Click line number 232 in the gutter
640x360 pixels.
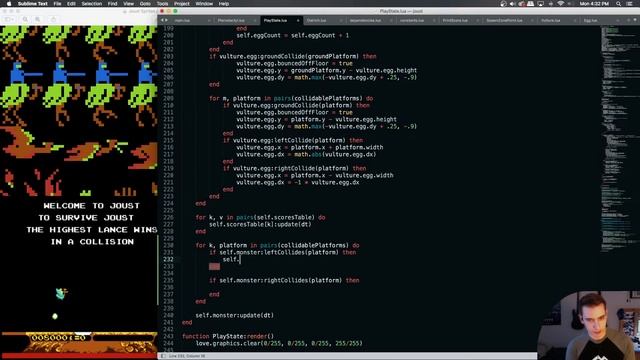(169, 260)
